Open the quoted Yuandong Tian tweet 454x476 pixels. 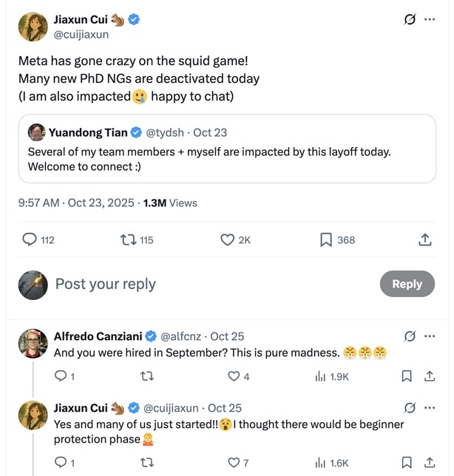coord(227,149)
